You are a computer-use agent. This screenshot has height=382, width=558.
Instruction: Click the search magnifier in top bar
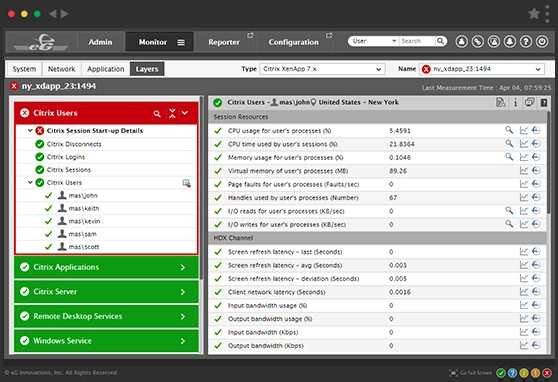pos(440,41)
